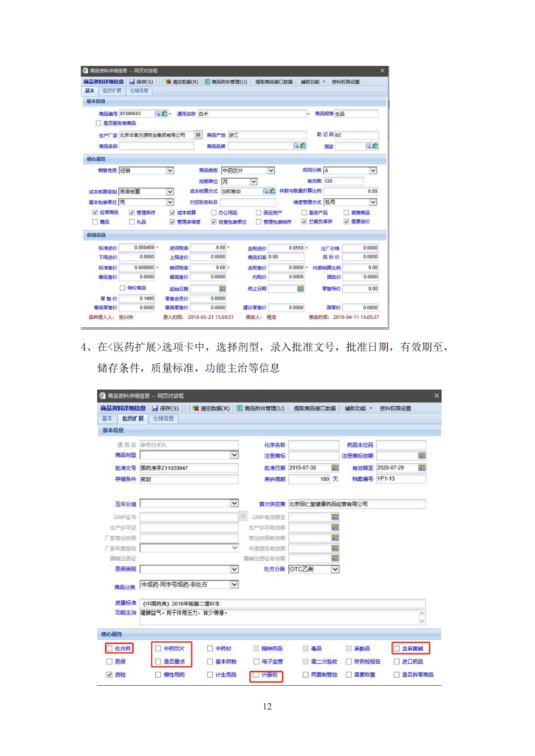Open the 维度管理方式 dropdown showing 批号
The width and height of the screenshot is (535, 756).
point(373,202)
